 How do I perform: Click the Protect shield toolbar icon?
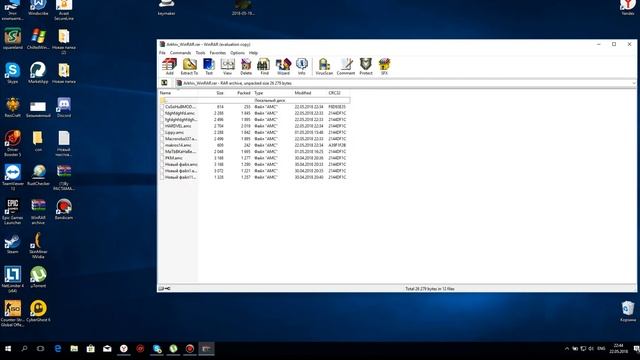click(x=366, y=67)
